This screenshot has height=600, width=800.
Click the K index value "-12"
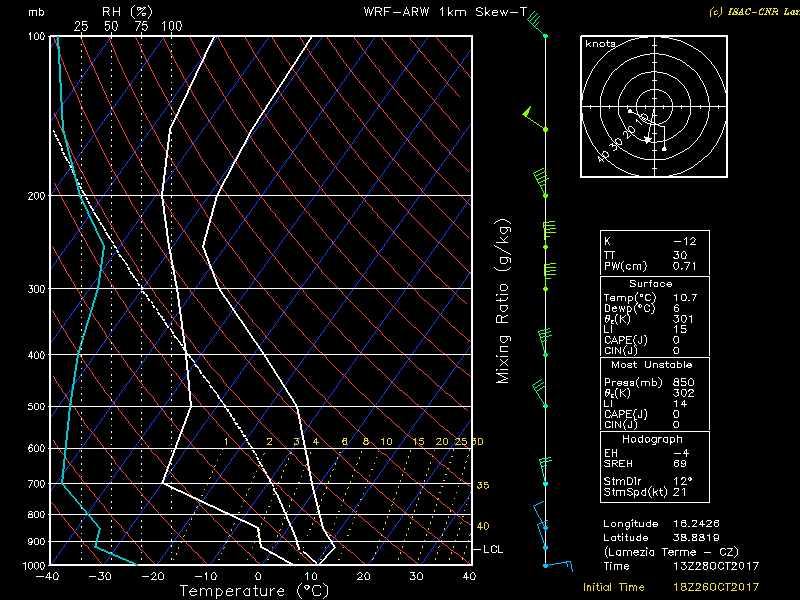[x=684, y=241]
